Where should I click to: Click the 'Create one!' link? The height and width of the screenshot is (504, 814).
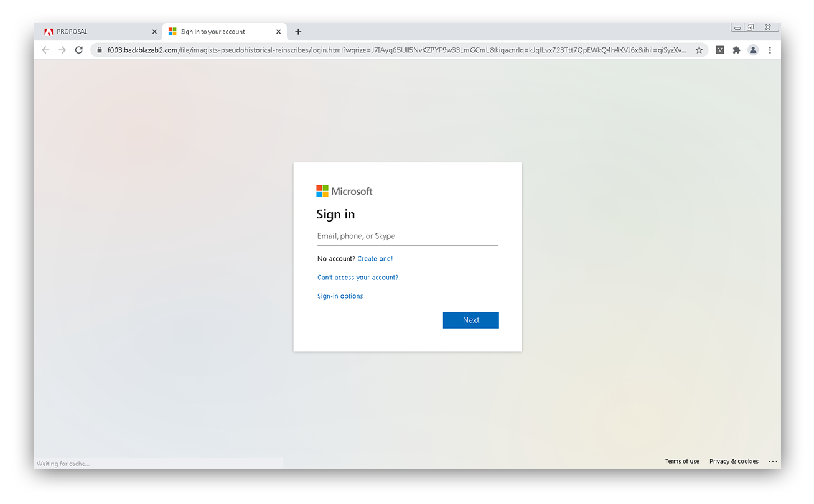tap(375, 259)
